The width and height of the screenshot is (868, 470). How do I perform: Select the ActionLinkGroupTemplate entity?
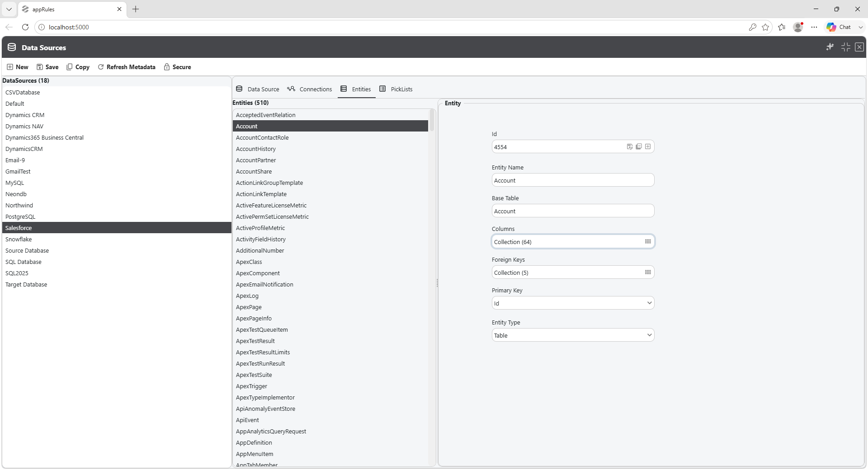pos(330,183)
